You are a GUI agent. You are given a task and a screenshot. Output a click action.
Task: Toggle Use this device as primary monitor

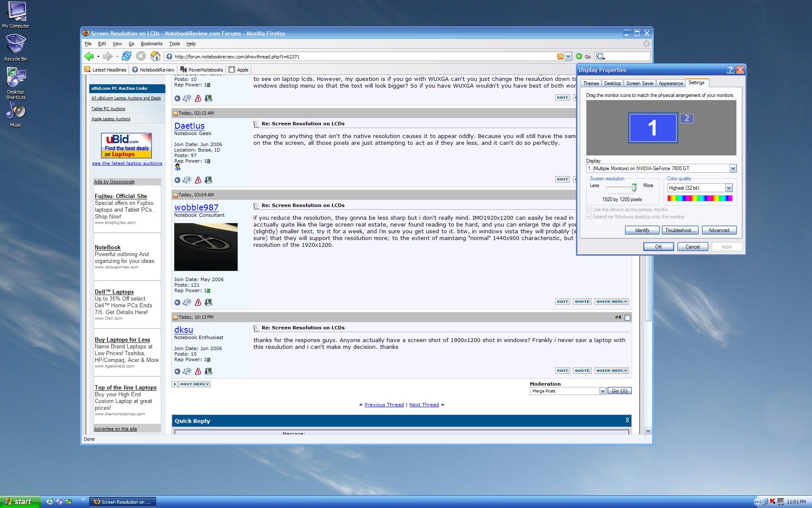pos(589,210)
